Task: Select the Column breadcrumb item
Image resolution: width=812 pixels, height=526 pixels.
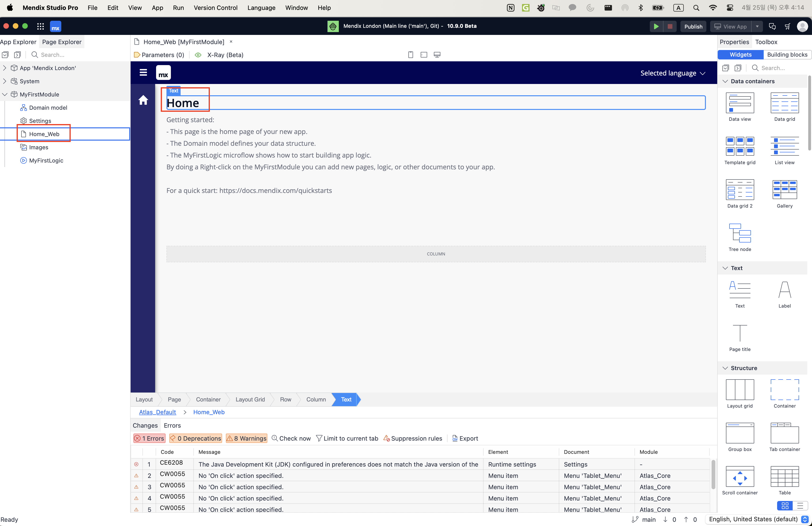Action: 316,399
